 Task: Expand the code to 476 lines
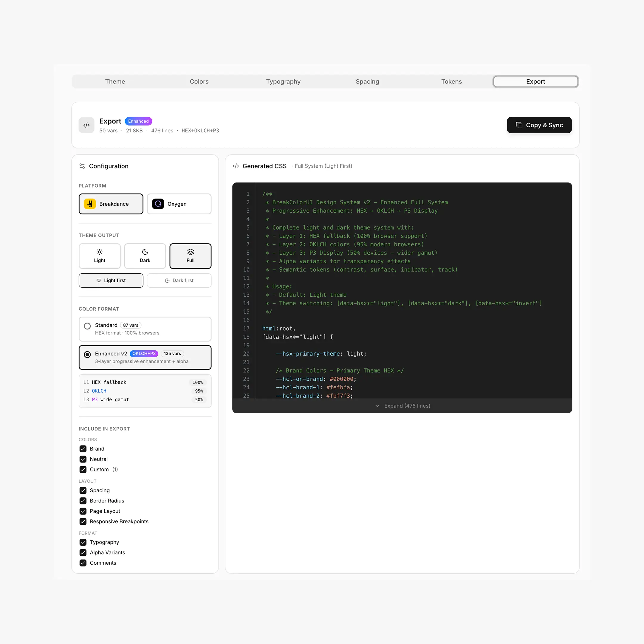(x=402, y=406)
